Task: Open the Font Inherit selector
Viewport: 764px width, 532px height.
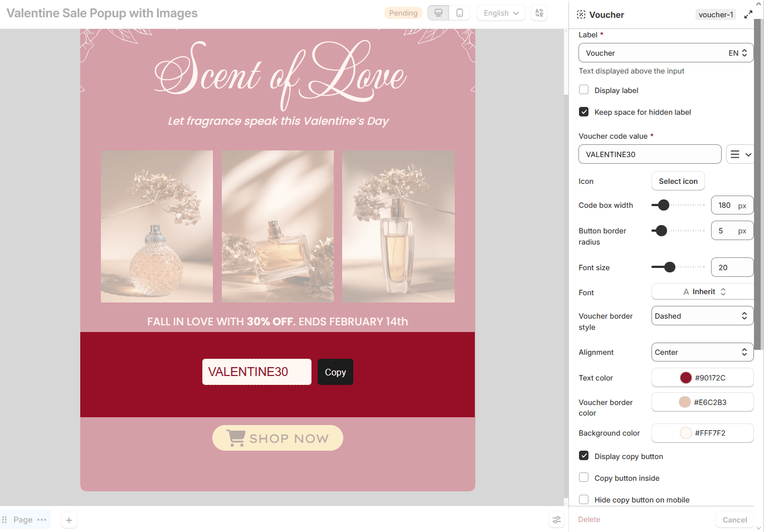Action: pos(702,291)
